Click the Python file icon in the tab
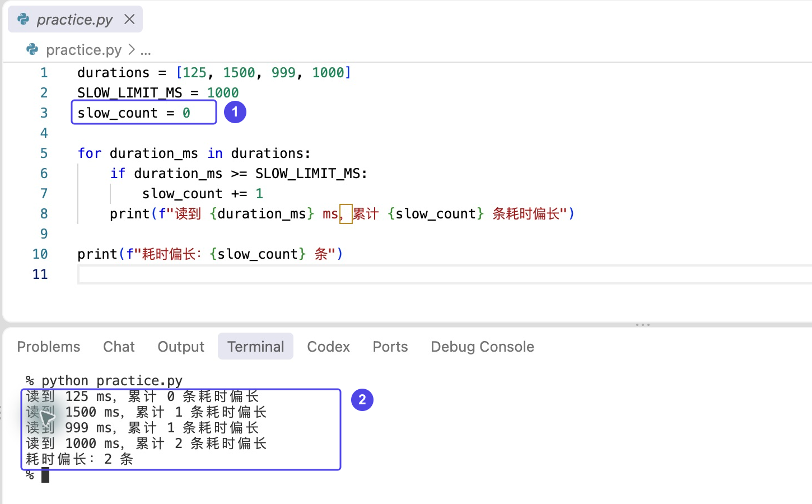Screen dimensions: 812x504 [24, 19]
